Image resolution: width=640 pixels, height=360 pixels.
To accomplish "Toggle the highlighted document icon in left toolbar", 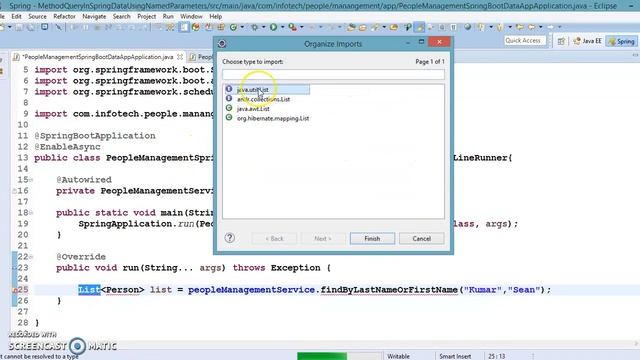I will tap(184, 27).
